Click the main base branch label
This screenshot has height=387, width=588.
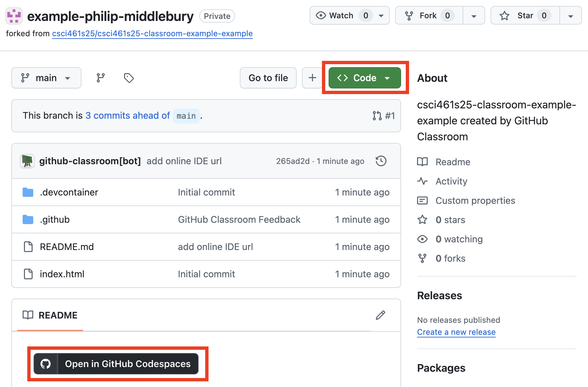click(x=186, y=116)
